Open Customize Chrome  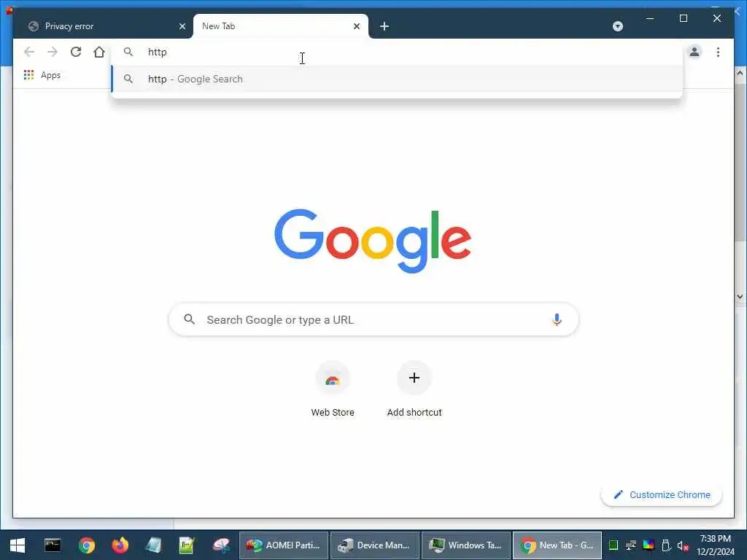661,495
